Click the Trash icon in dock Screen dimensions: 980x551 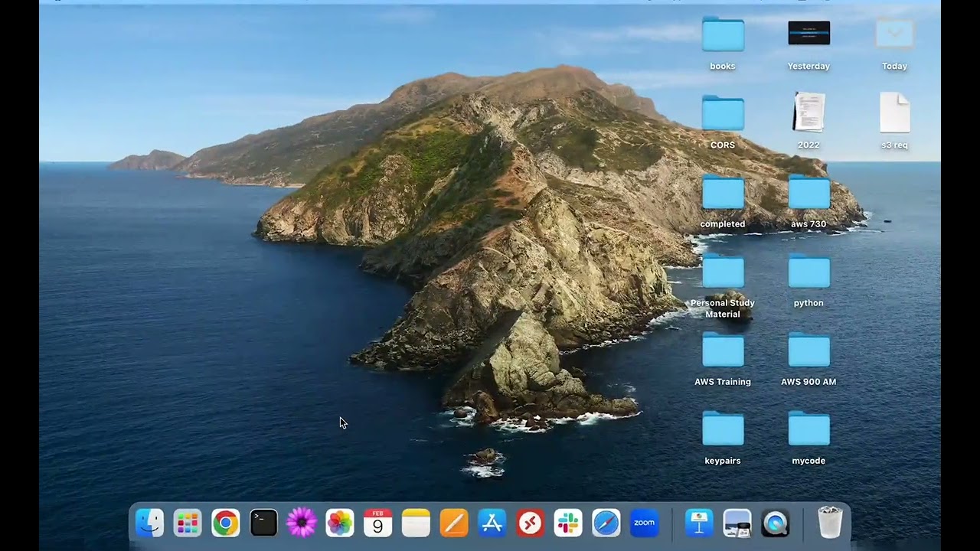830,523
